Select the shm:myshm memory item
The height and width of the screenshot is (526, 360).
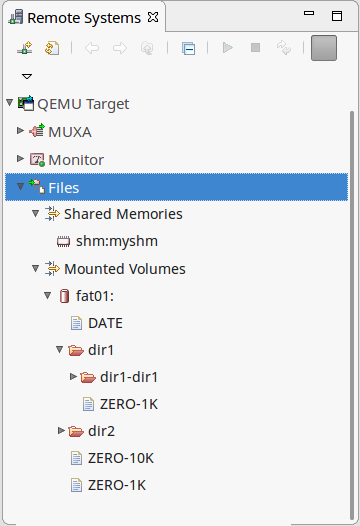click(107, 241)
